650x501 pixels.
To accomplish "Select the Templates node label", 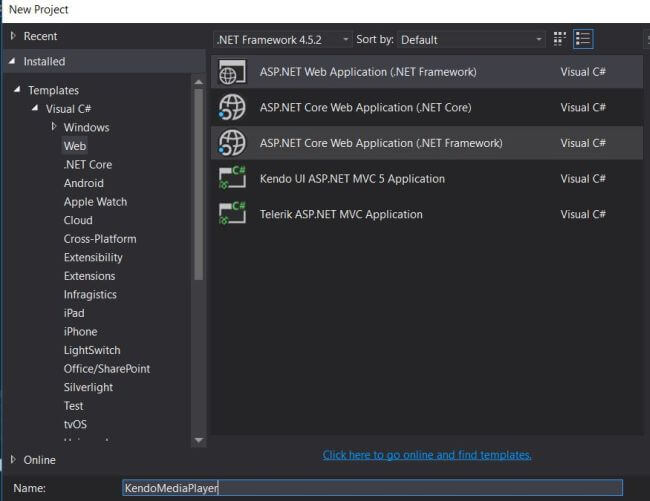I will (x=53, y=90).
